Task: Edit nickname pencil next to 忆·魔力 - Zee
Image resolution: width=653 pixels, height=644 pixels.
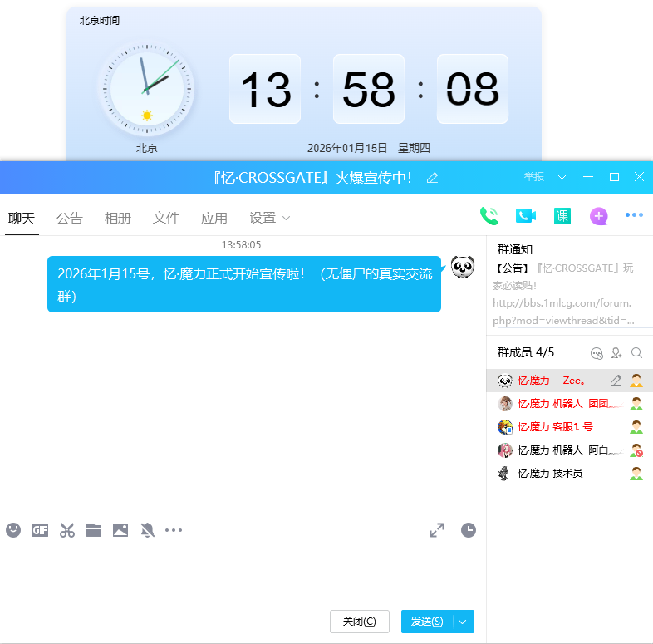Action: point(616,380)
